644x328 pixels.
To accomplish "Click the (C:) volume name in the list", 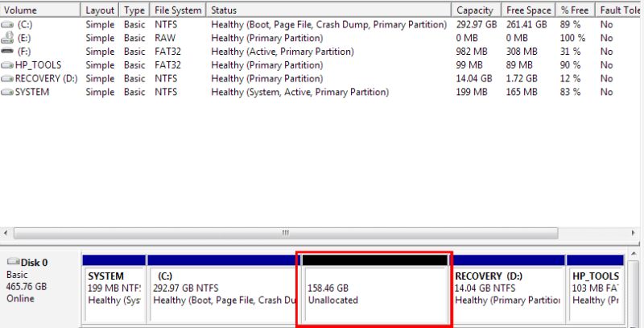I will [x=25, y=25].
